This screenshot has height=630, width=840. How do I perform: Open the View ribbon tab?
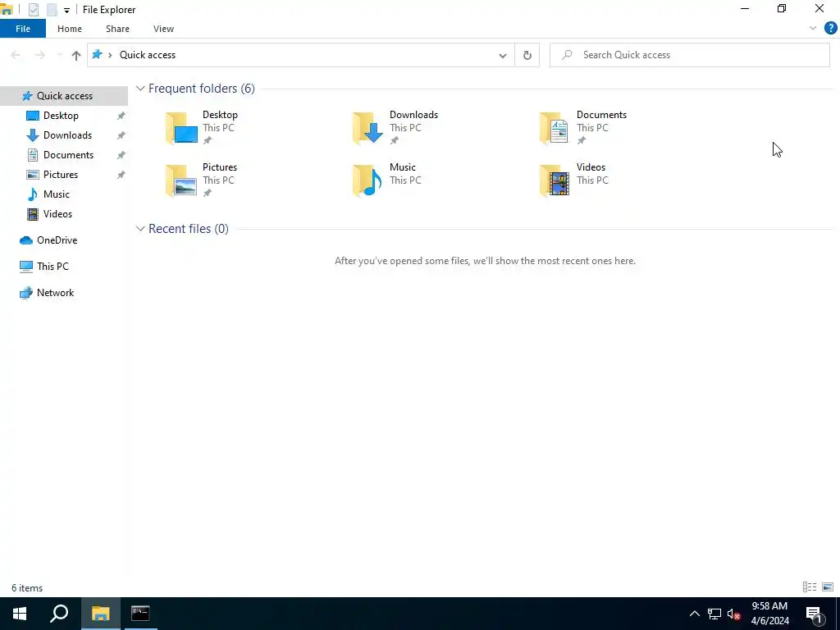(163, 29)
